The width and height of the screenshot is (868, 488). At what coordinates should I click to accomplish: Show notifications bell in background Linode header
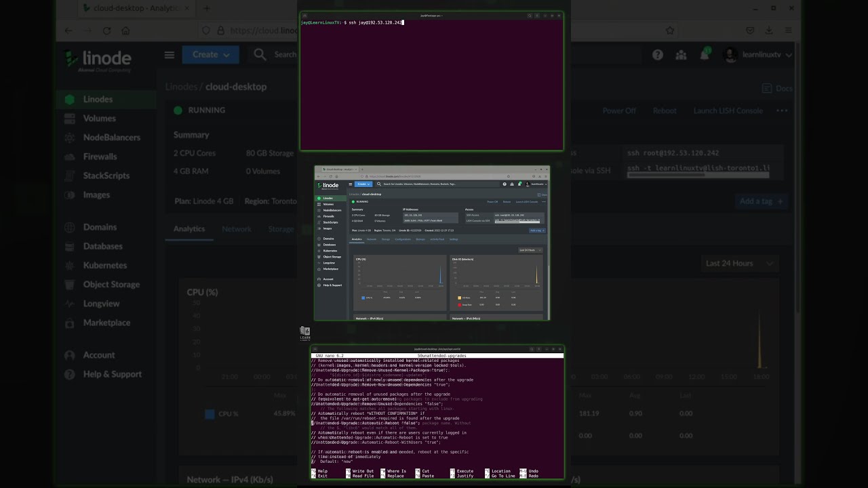pos(705,55)
